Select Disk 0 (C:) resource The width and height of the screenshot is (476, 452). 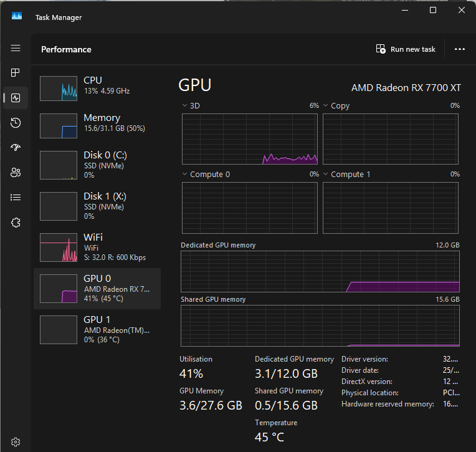(97, 165)
